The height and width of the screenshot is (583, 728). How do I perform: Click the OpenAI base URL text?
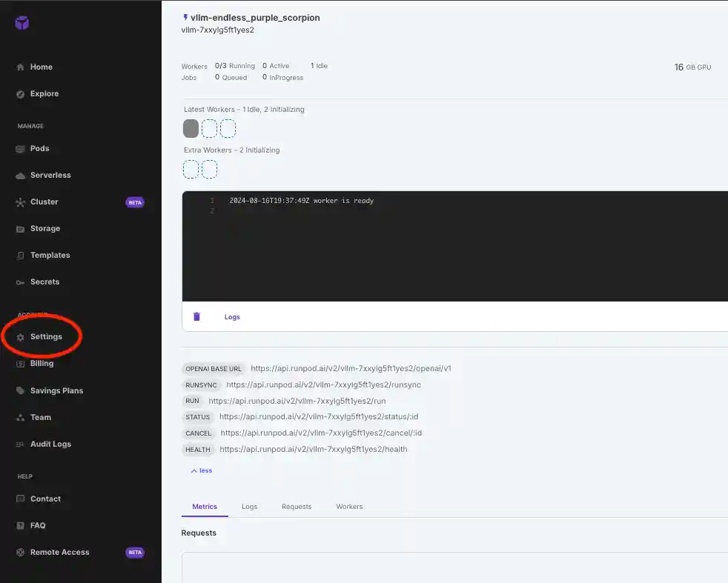point(351,368)
